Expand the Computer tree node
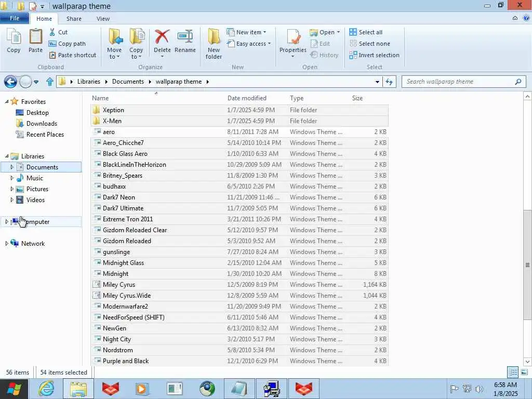 (x=7, y=221)
